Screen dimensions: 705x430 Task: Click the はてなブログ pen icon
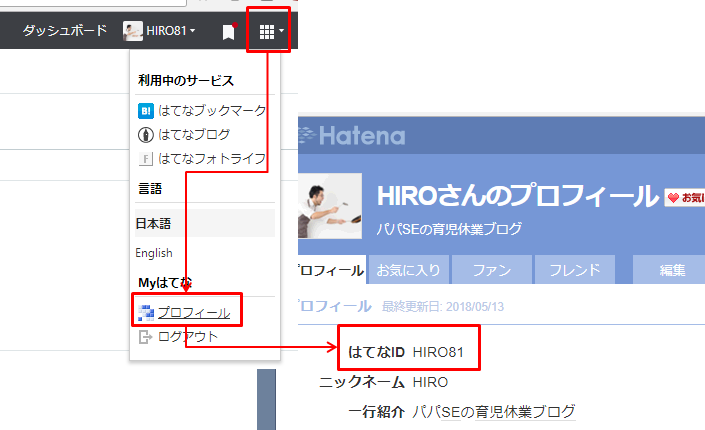(x=146, y=134)
